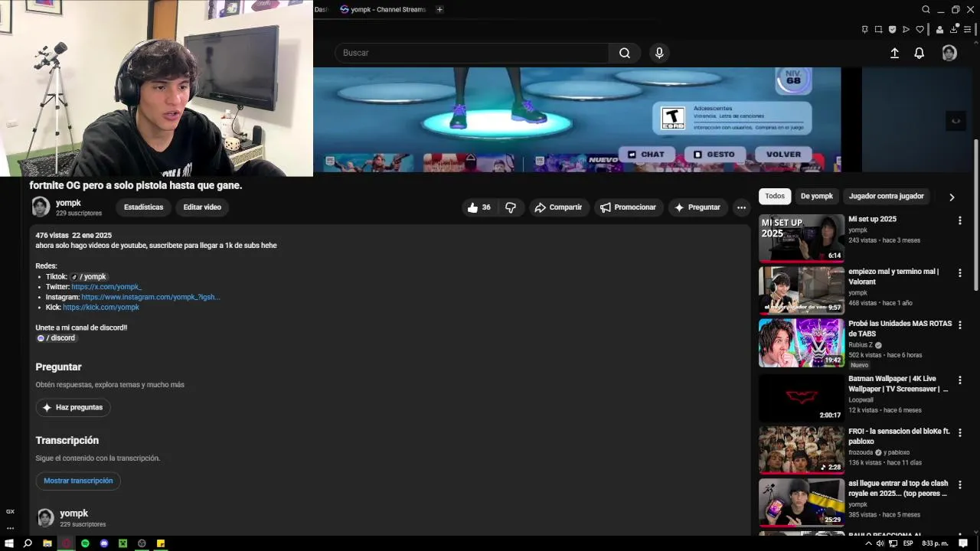Open browser profile person icon
980x551 pixels.
939,29
